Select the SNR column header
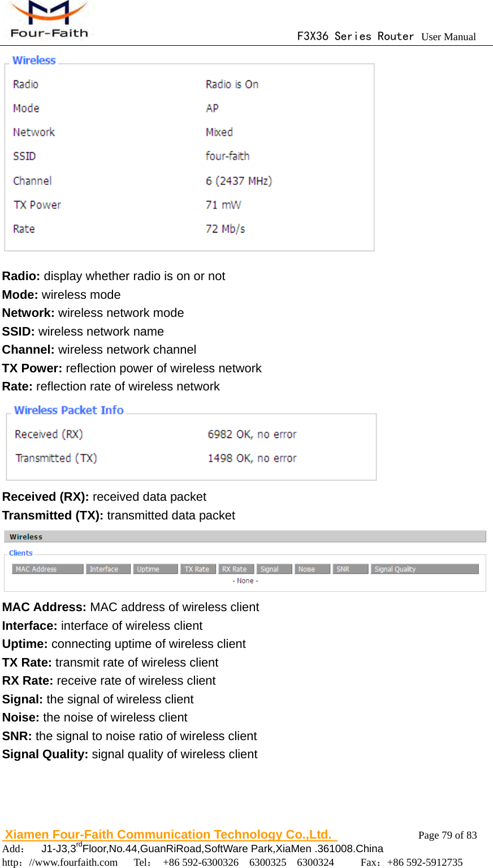Image resolution: width=493 pixels, height=868 pixels. [350, 569]
